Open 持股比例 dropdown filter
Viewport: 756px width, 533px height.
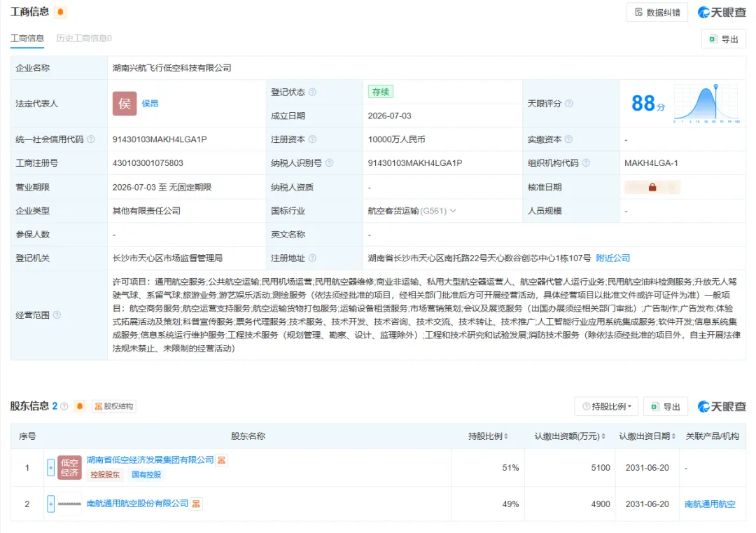click(x=606, y=407)
